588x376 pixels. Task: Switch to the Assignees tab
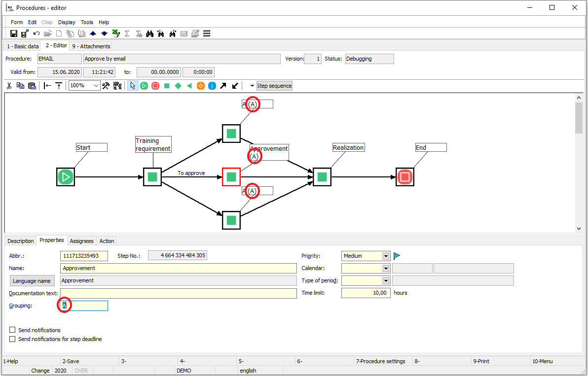(x=82, y=241)
